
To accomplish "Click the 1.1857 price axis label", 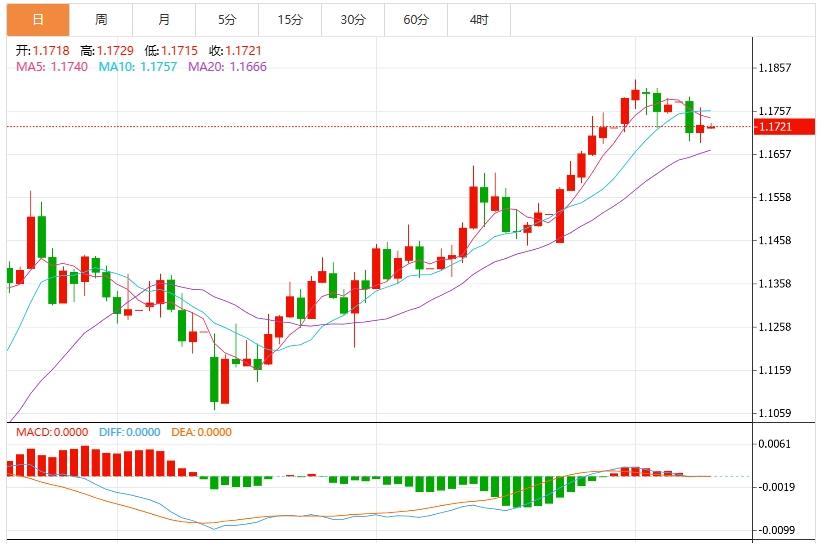I will tap(775, 68).
